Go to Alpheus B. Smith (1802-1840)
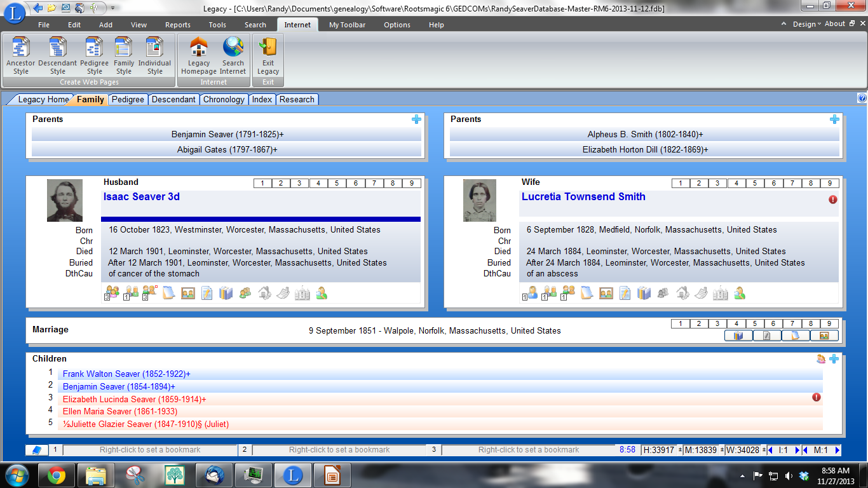Viewport: 868px width, 488px height. coord(645,135)
